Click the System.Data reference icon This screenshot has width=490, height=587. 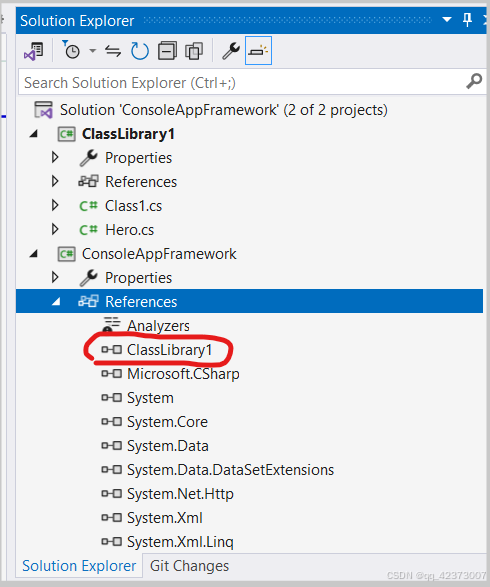pos(112,446)
